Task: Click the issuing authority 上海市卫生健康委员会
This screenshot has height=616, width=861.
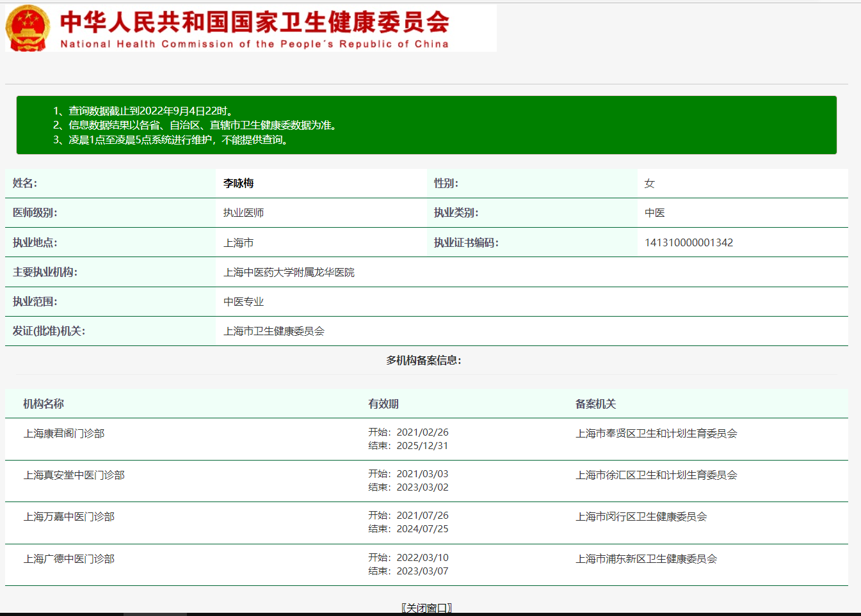Action: tap(274, 331)
